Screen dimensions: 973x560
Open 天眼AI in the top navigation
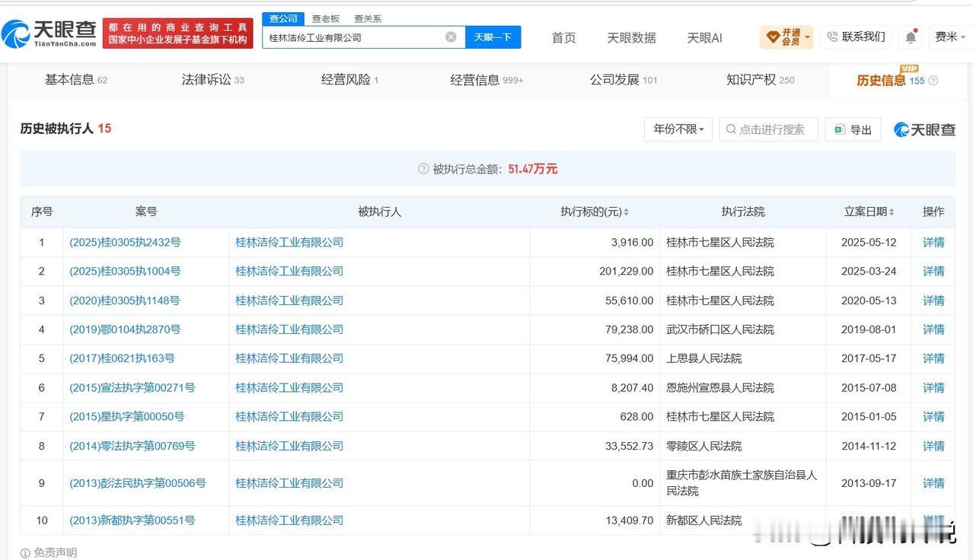click(x=704, y=37)
